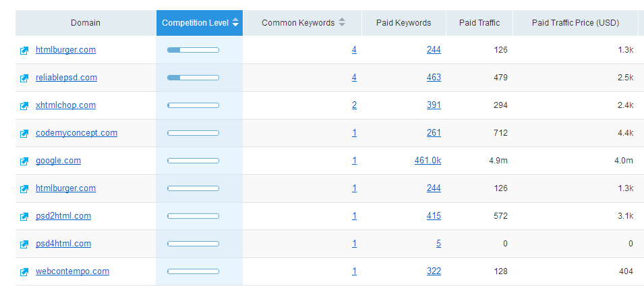Viewport: 644px width, 291px height.
Task: Open external link icon beside webcontempo.com
Action: [24, 271]
